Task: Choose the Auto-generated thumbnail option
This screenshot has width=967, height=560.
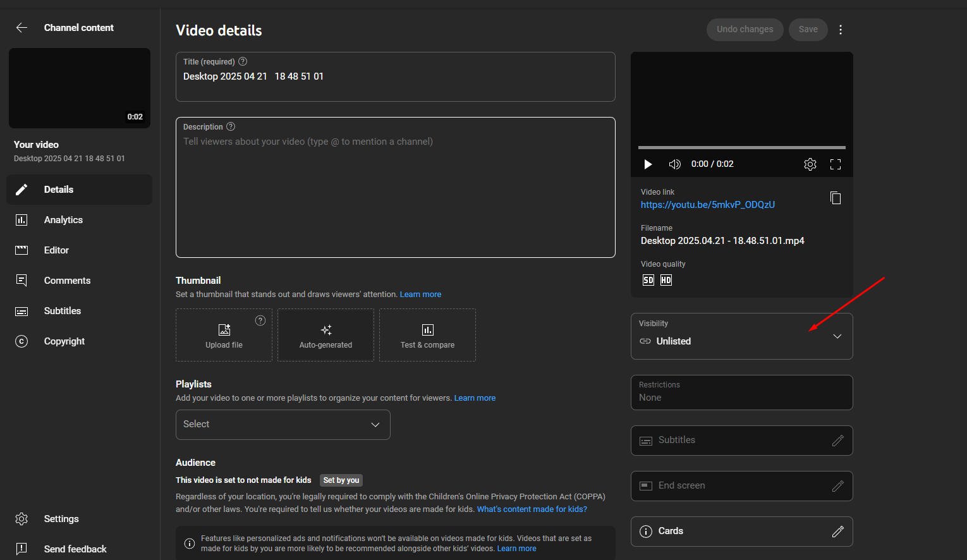Action: point(325,335)
